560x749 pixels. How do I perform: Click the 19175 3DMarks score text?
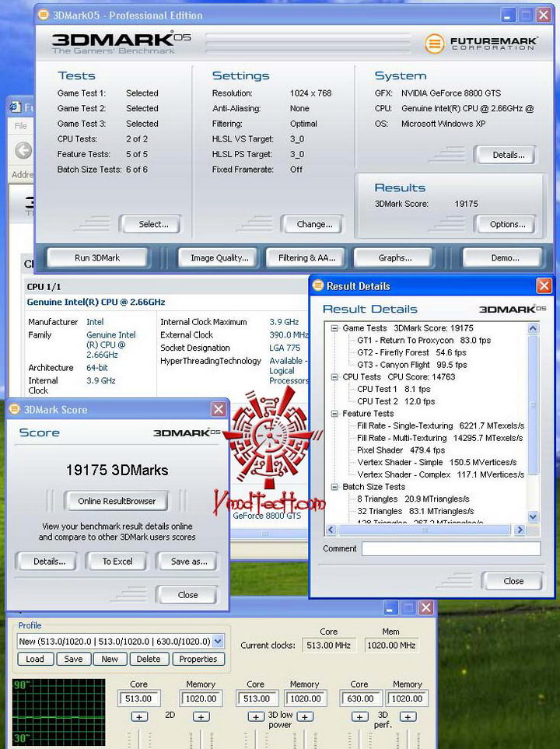117,470
